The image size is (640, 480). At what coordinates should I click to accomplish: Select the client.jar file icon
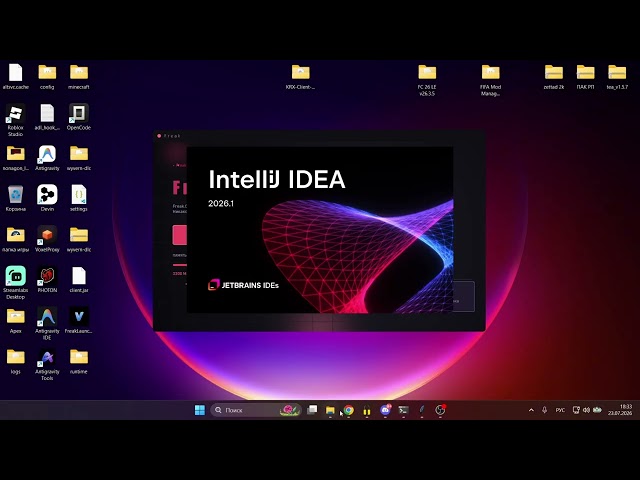[x=79, y=280]
